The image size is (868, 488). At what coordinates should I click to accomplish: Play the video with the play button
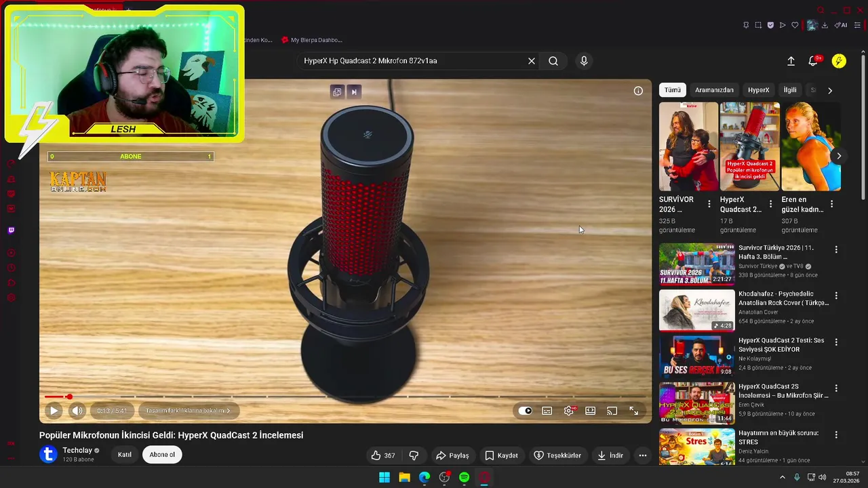click(54, 411)
